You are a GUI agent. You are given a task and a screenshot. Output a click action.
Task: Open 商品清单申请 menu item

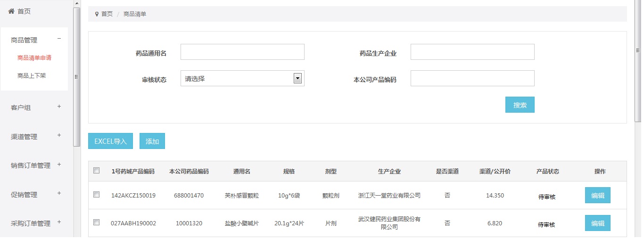tap(34, 58)
